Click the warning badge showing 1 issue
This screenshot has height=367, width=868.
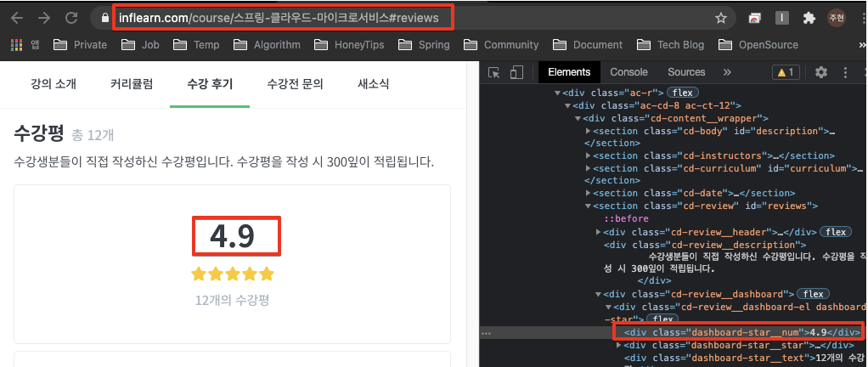coord(786,72)
